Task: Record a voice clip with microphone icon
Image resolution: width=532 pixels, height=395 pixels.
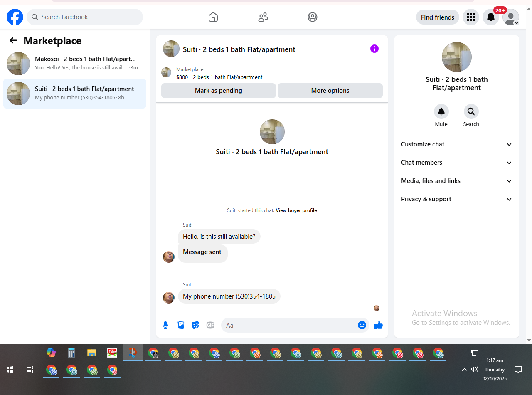Action: coord(165,325)
